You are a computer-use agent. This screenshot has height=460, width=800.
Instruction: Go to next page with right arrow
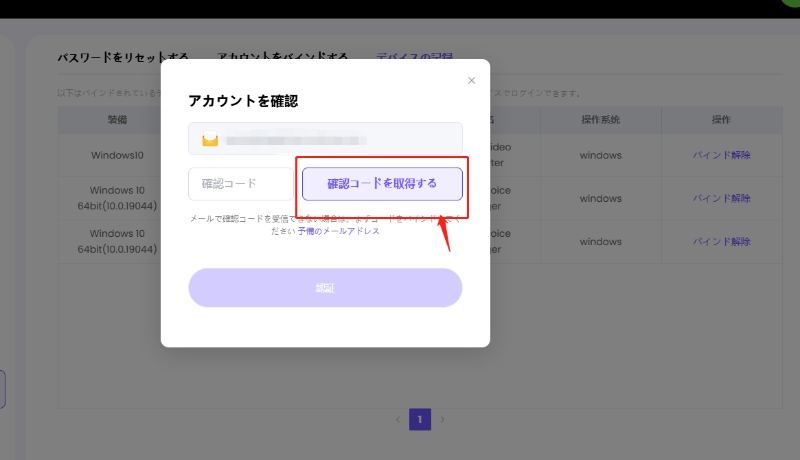pyautogui.click(x=443, y=420)
